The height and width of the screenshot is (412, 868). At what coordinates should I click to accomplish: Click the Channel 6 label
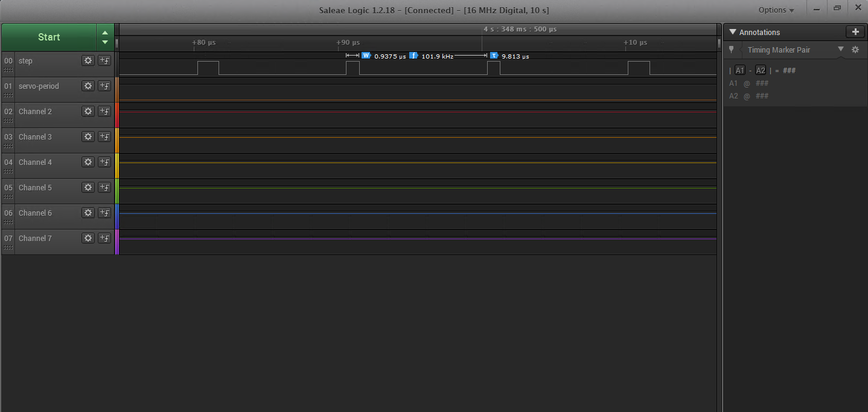click(x=35, y=213)
